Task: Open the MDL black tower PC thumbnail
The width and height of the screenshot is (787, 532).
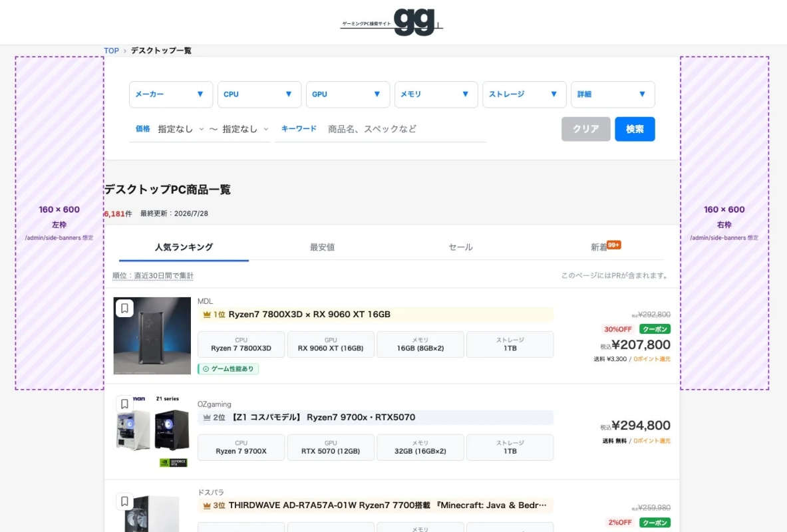Action: point(152,336)
